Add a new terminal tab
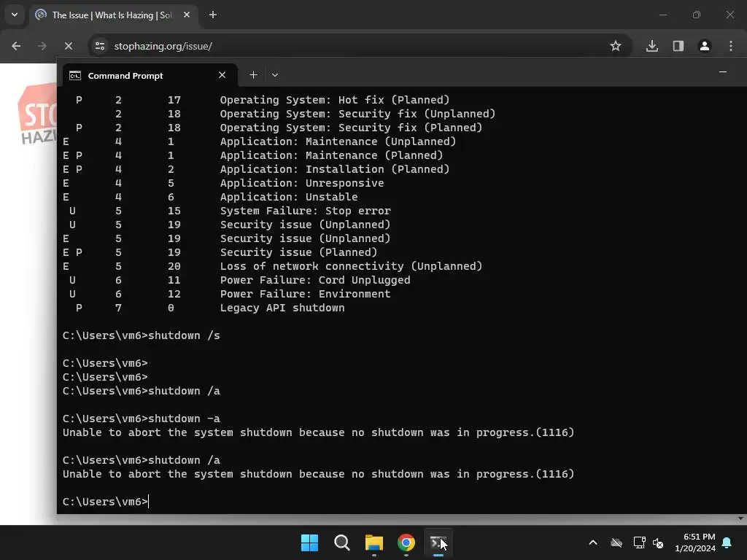This screenshot has width=747, height=560. coord(253,75)
